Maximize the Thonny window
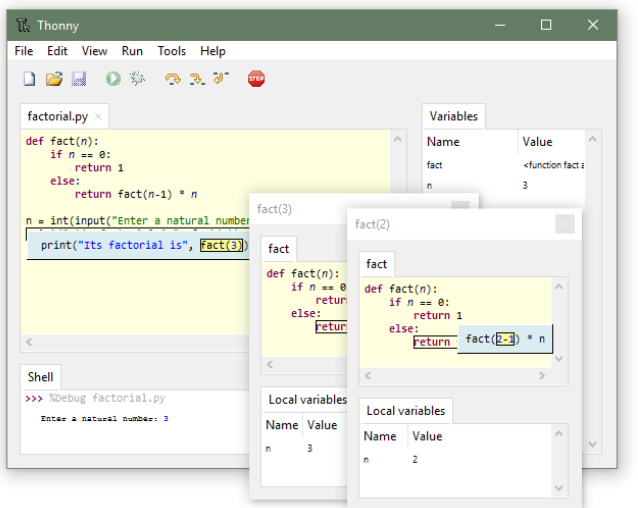This screenshot has width=638, height=508. [x=546, y=25]
